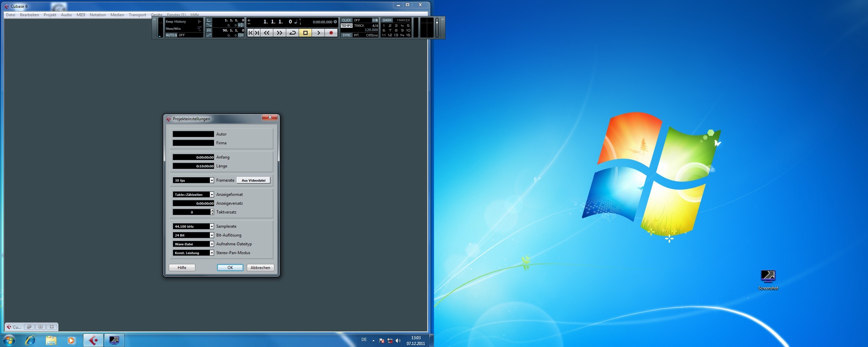Open the Samplerate 44.100 kHz dropdown
868x347 pixels.
[193, 226]
